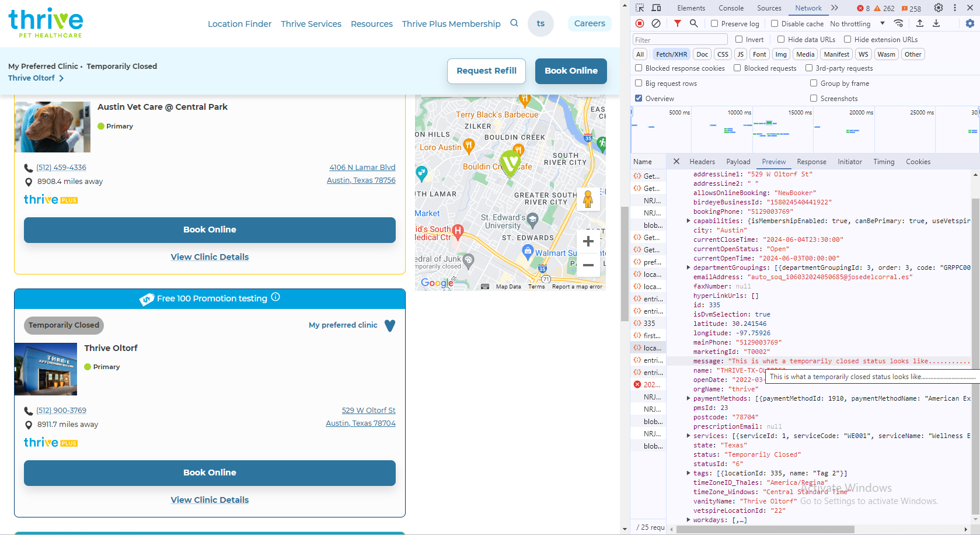Open the Console panel tab
The width and height of the screenshot is (980, 535).
[x=731, y=8]
